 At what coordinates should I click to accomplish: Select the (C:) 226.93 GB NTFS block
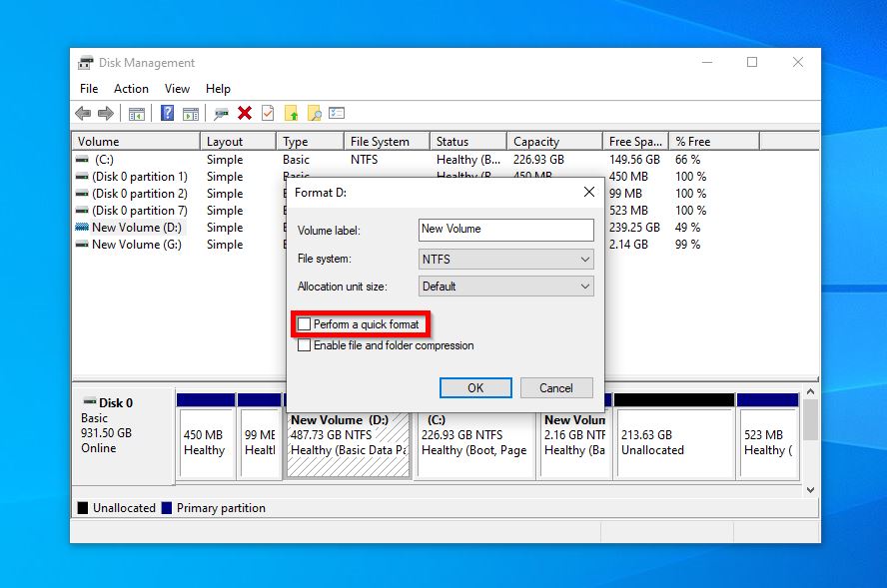(475, 446)
